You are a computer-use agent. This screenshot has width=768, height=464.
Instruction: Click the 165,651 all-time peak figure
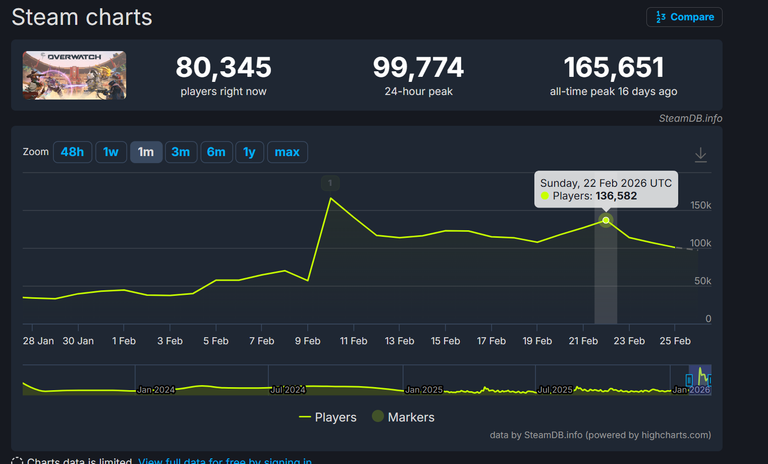pos(614,67)
